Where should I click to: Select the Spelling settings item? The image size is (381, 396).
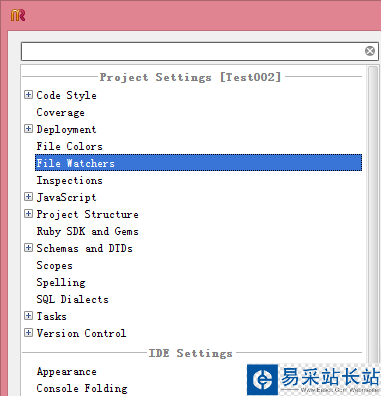[x=61, y=282]
